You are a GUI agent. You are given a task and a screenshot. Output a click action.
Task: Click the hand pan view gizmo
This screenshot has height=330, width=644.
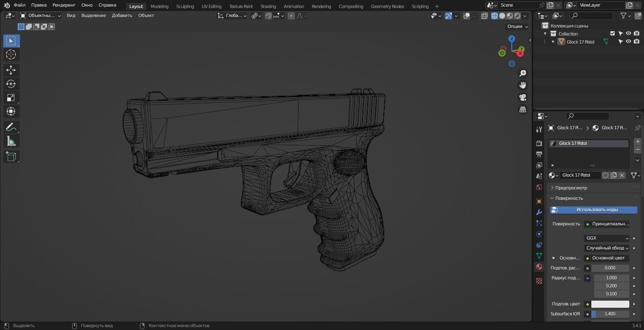click(x=523, y=85)
